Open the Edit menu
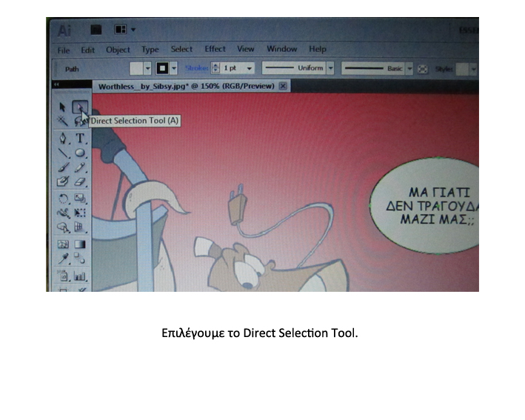This screenshot has width=525, height=420. (x=87, y=50)
